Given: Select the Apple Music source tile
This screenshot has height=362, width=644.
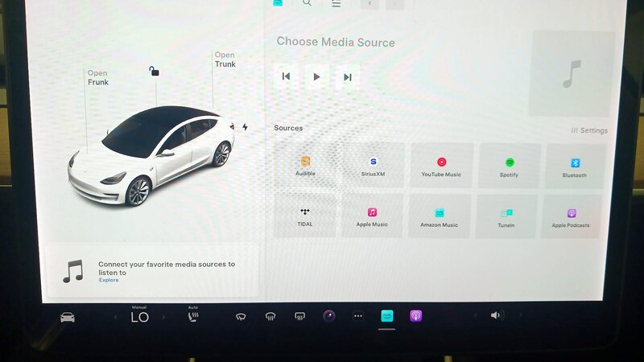Looking at the screenshot, I should (x=372, y=216).
